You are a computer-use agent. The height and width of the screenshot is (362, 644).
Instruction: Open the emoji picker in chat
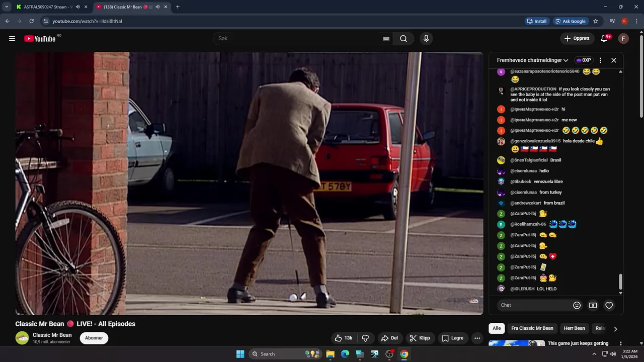coord(577,305)
